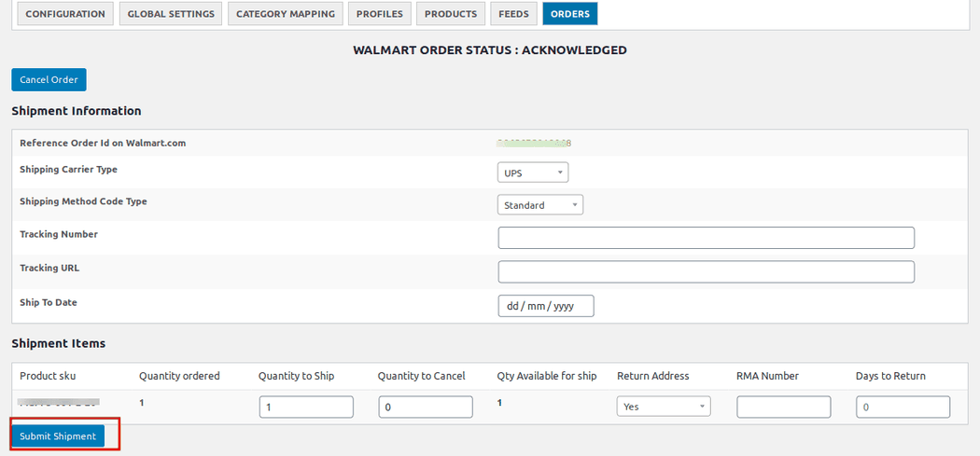This screenshot has width=980, height=456.
Task: Go to the Profiles tab
Action: point(379,14)
